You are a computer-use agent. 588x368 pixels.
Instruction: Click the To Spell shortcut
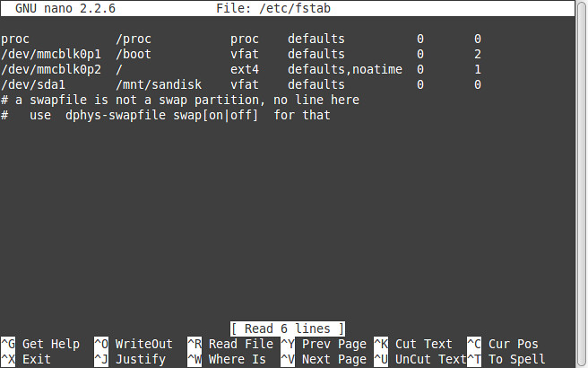[x=516, y=359]
